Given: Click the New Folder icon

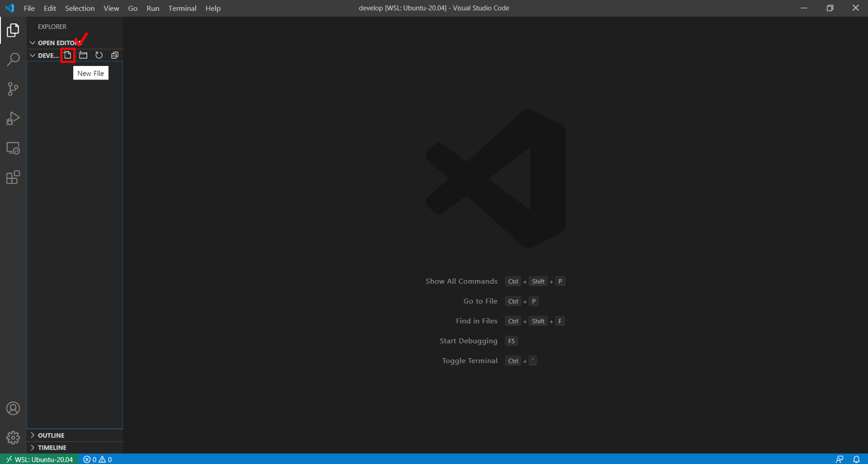Looking at the screenshot, I should [83, 55].
